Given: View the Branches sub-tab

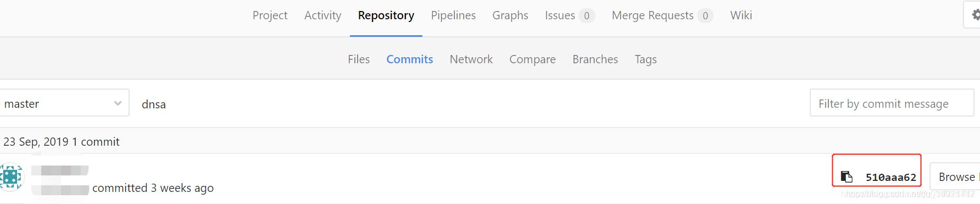Looking at the screenshot, I should tap(595, 59).
